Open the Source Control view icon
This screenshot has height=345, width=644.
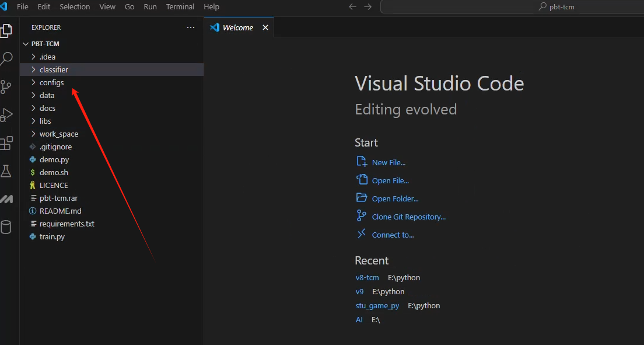6,86
